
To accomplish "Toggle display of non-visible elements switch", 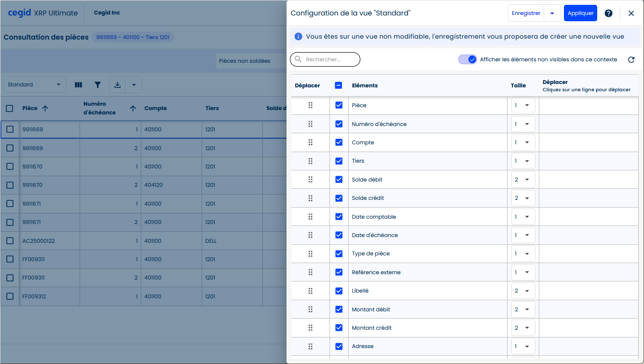I will coord(467,59).
